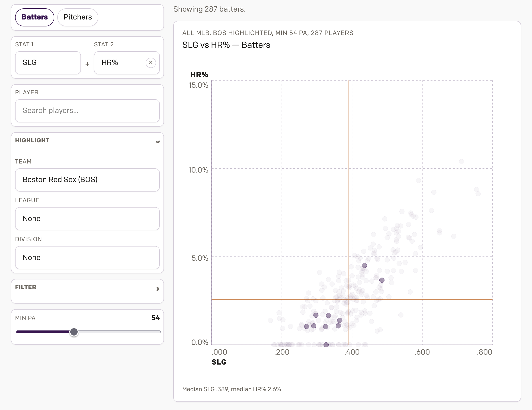Click the highlighted BOS dot at zero HR%
This screenshot has width=532, height=410.
[x=326, y=345]
